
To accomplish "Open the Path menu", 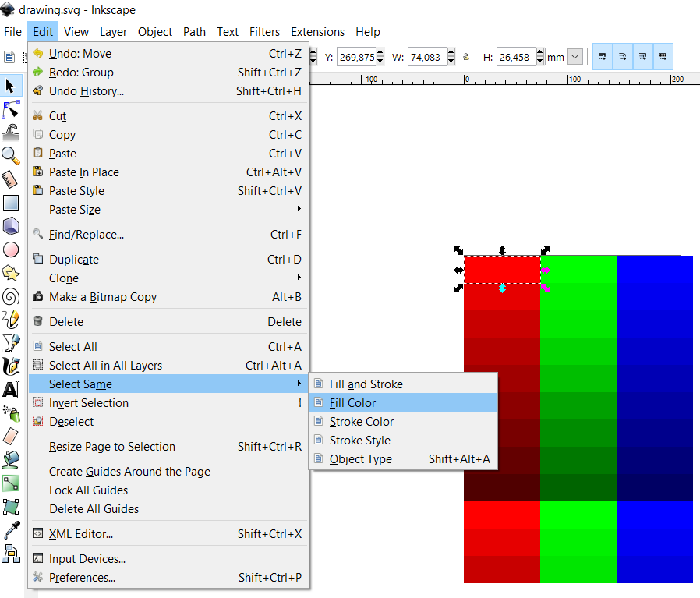I will point(194,32).
